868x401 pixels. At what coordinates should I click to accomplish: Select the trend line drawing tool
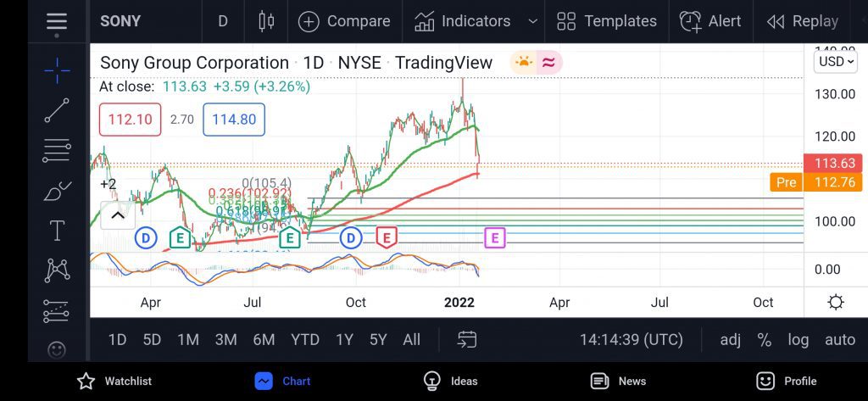pyautogui.click(x=57, y=110)
